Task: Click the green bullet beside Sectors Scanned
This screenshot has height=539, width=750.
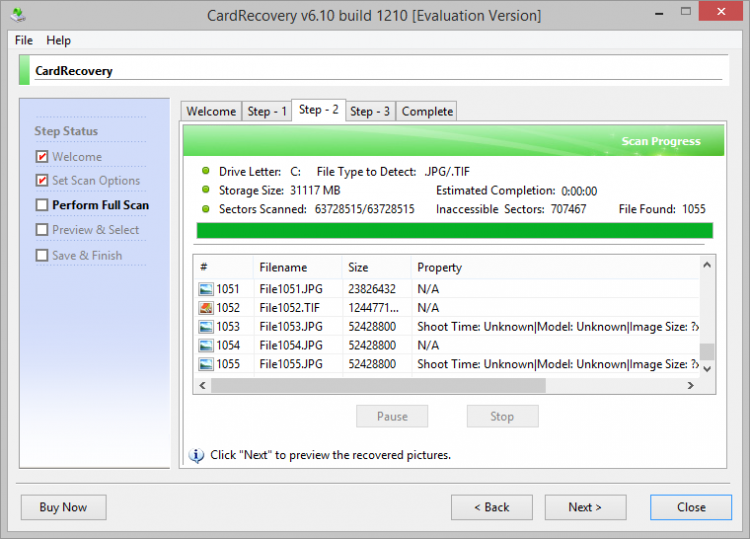Action: (x=206, y=209)
